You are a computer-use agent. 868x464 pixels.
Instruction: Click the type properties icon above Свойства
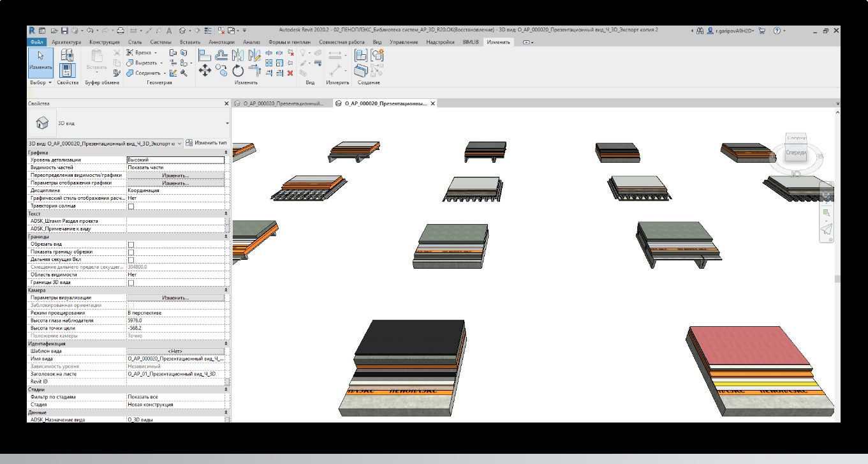tap(67, 54)
